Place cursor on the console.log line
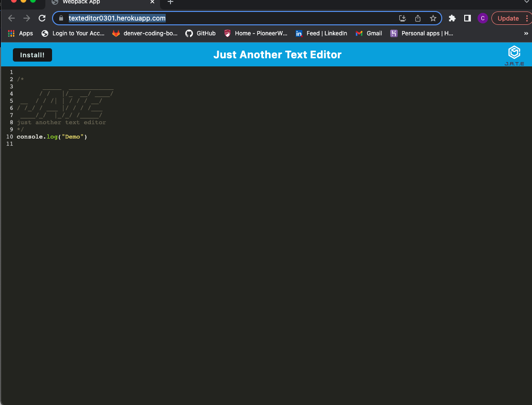Viewport: 532px width, 405px height. [52, 137]
